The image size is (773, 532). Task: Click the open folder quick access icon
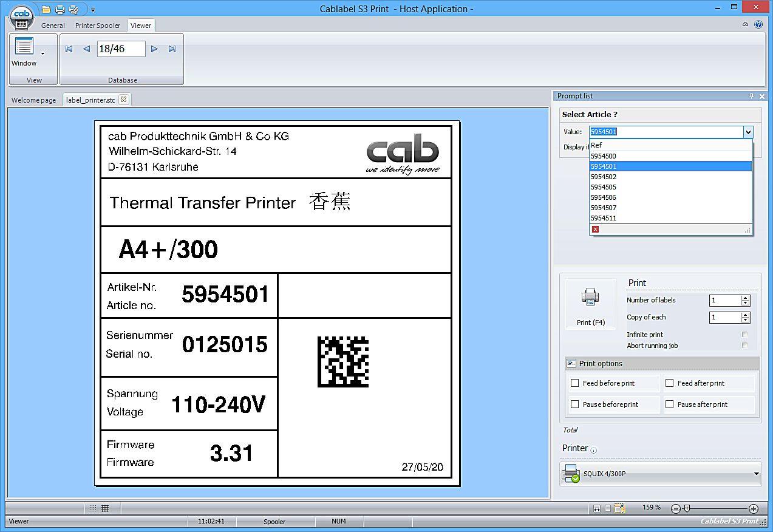(x=46, y=9)
